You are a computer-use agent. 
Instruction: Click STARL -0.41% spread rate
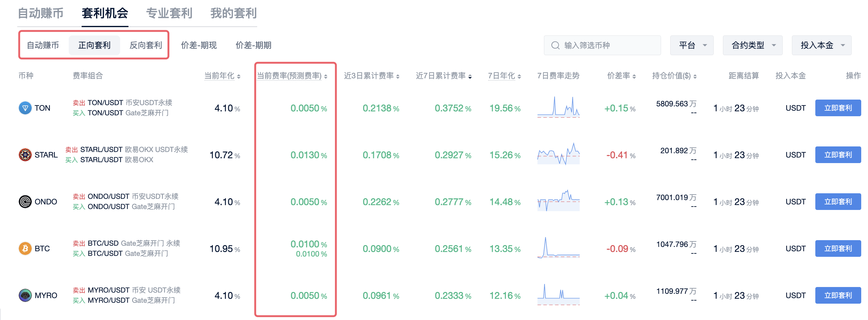621,155
